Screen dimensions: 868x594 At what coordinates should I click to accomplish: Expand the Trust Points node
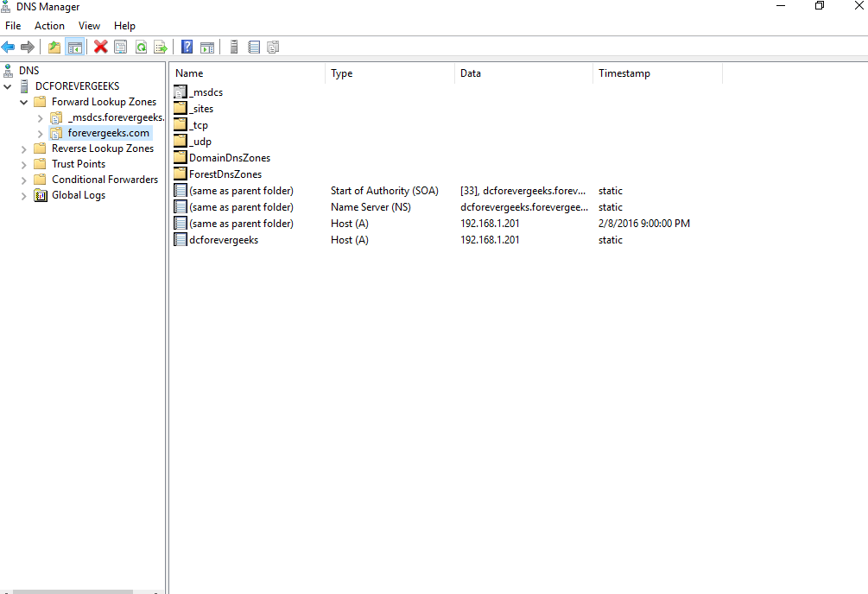tap(24, 164)
